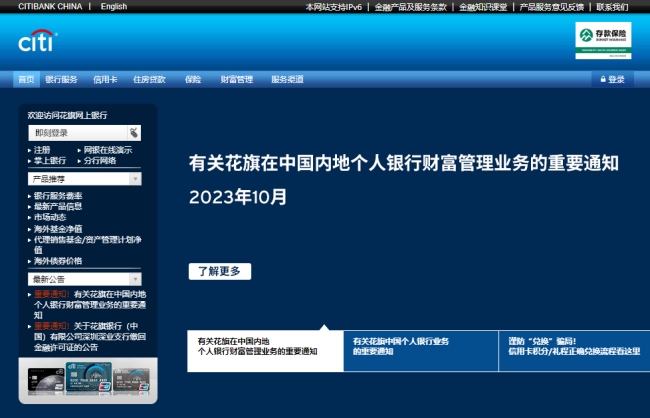Open 本网站支持IPv6 link
The width and height of the screenshot is (650, 418).
coord(334,7)
